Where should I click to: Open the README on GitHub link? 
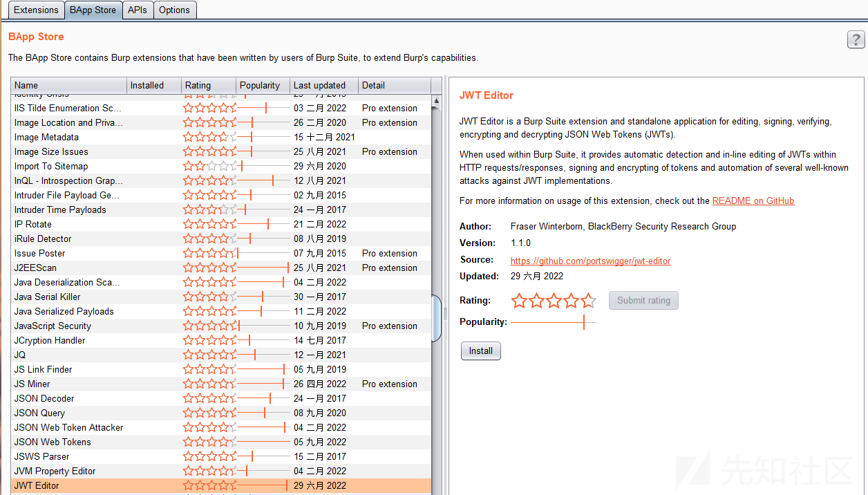pyautogui.click(x=753, y=201)
